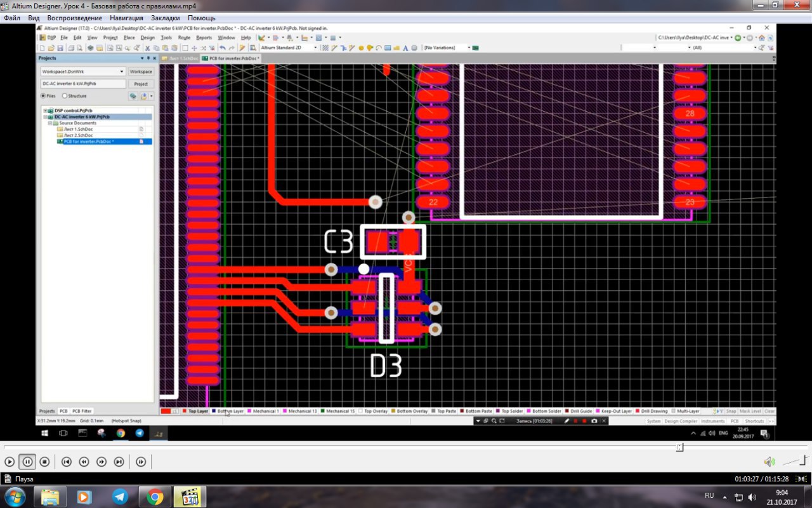The width and height of the screenshot is (812, 508).
Task: Open Google Chrome from outer taskbar
Action: [x=155, y=497]
